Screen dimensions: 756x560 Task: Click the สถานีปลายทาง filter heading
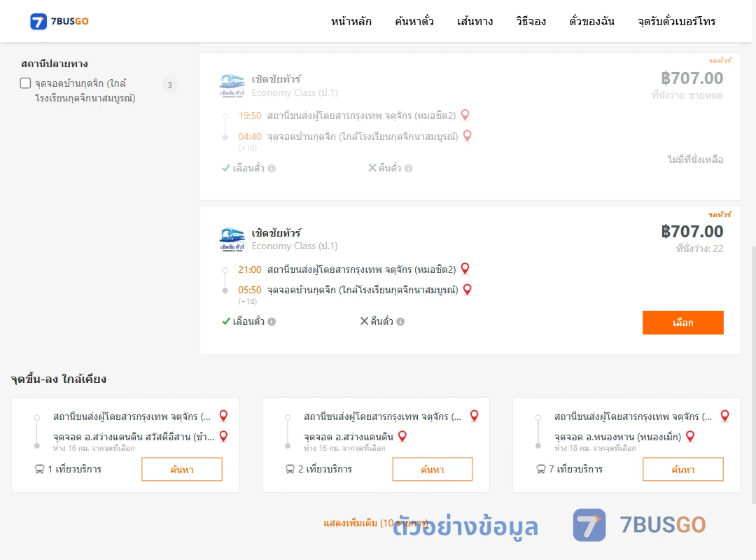pyautogui.click(x=55, y=64)
